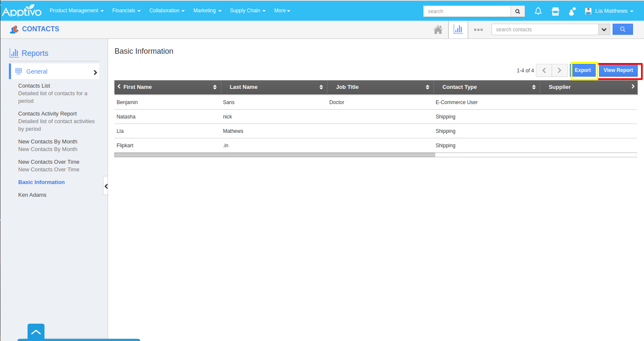Screen dimensions: 644x341
Task: Click the notifications bell icon
Action: click(538, 11)
